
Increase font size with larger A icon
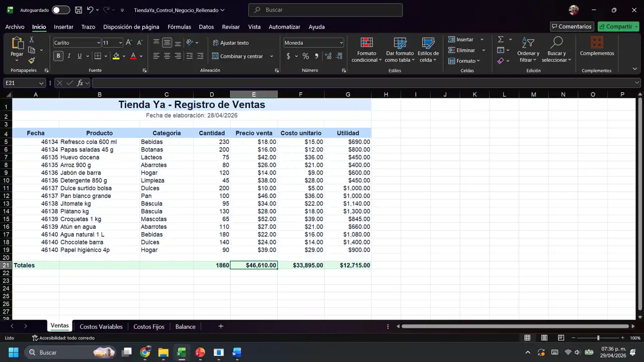129,43
